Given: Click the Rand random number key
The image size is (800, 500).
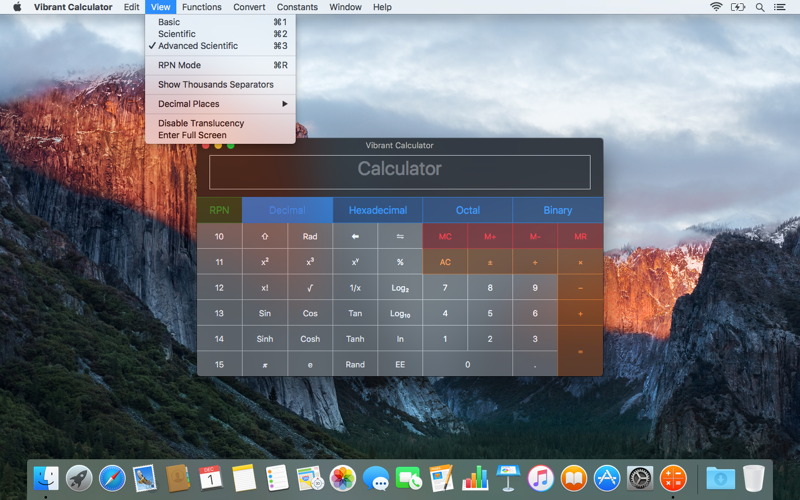Looking at the screenshot, I should tap(355, 364).
